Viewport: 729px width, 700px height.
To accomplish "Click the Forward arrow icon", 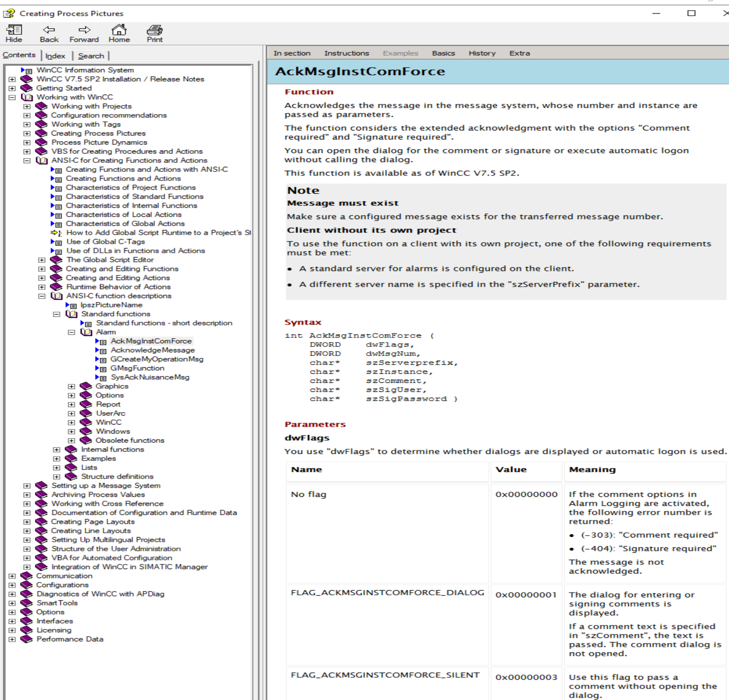I will pos(84,30).
